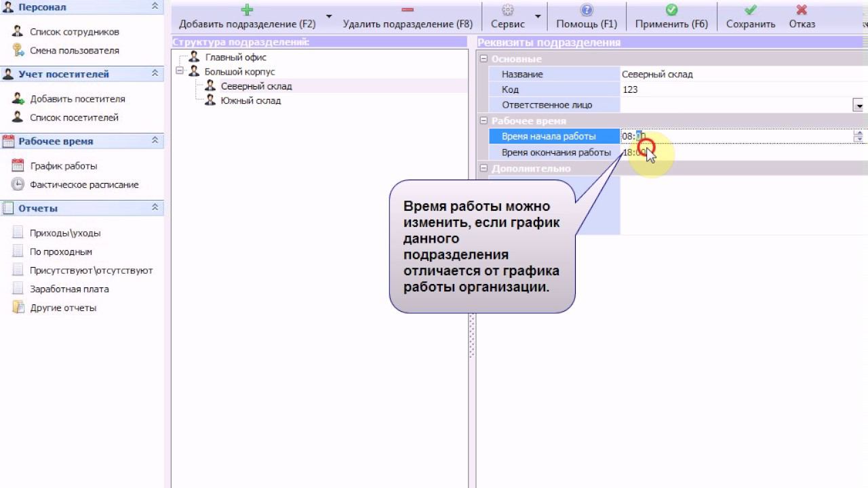Click the Смена пользователя keys icon

click(x=18, y=50)
